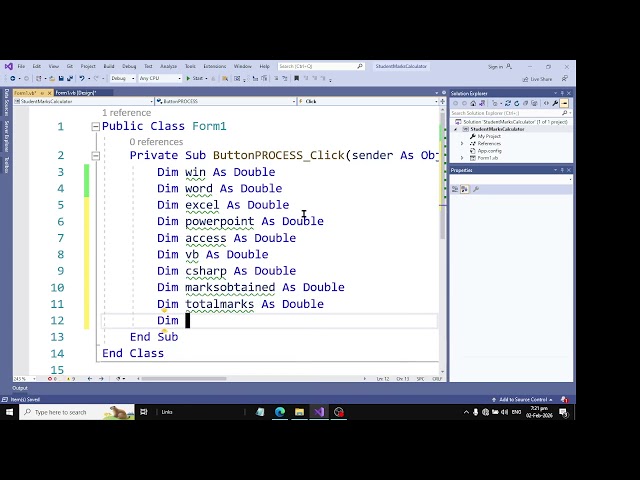The height and width of the screenshot is (480, 640).
Task: Select App.config in Solution Explorer
Action: click(489, 151)
